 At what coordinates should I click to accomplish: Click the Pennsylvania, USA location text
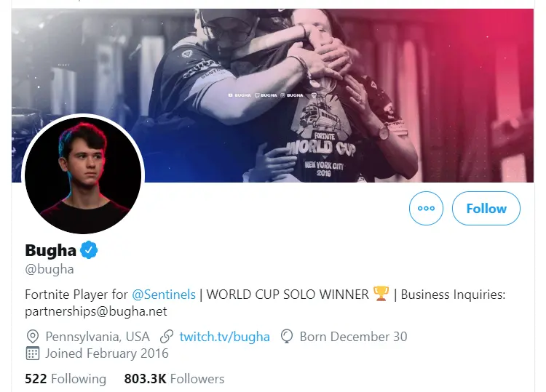tap(98, 337)
